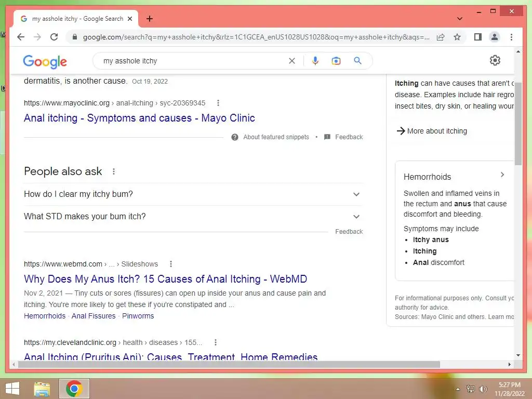Screen dimensions: 532x399
Task: Submit the search with the magnifier icon
Action: click(357, 61)
